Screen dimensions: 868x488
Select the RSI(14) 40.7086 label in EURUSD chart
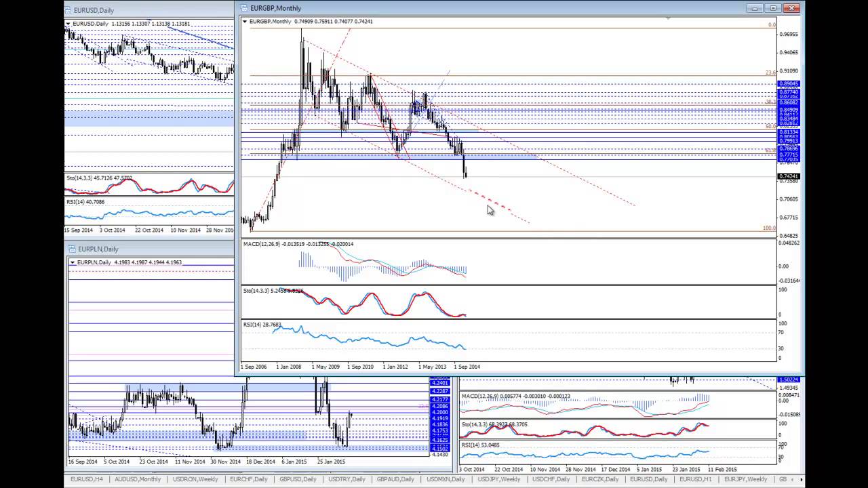point(85,201)
